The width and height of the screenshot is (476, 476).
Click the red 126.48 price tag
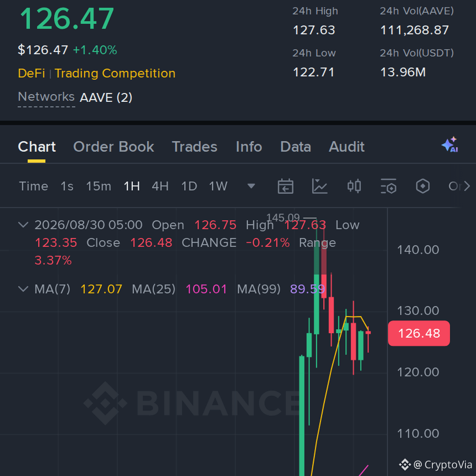click(x=419, y=333)
